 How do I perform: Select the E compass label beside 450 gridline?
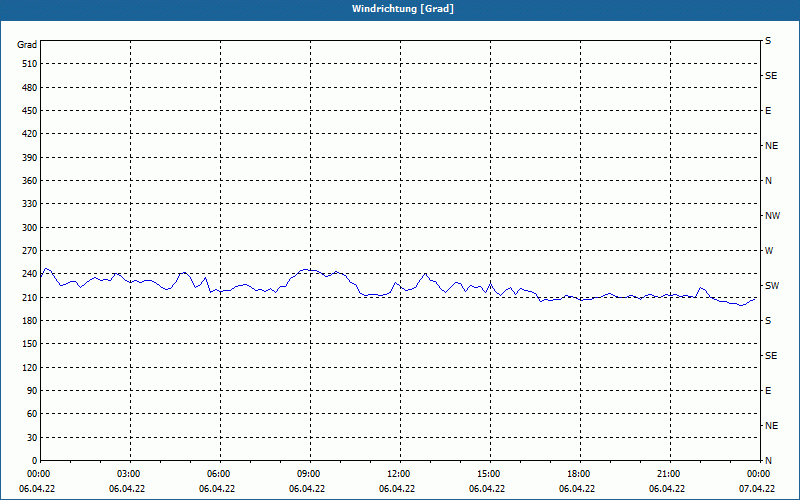coord(768,111)
